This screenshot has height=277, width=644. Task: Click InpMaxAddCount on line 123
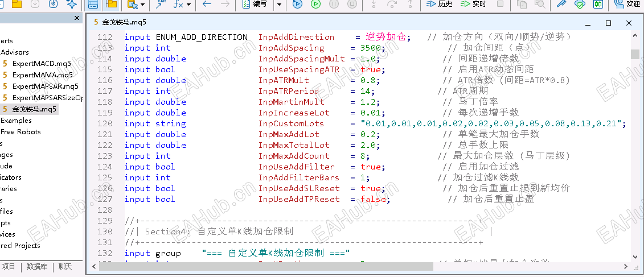point(294,156)
